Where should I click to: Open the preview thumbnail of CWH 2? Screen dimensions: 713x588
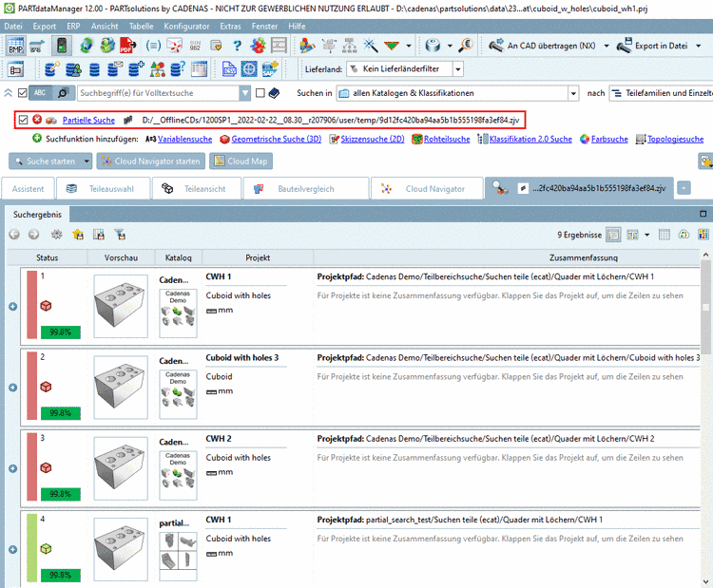click(x=121, y=468)
